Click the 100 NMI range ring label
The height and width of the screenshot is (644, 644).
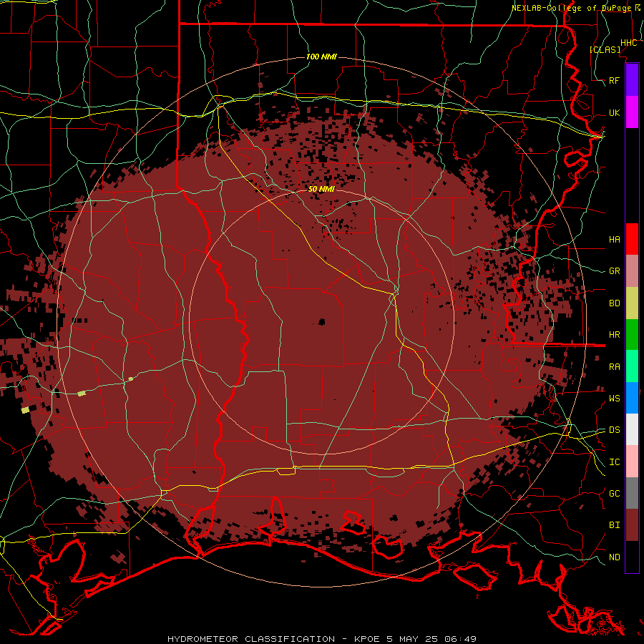click(x=321, y=57)
